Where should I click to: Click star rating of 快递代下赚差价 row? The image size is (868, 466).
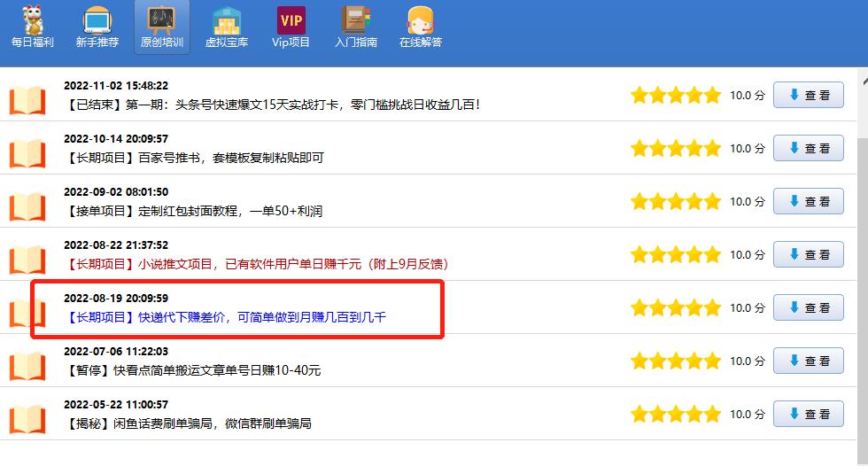pyautogui.click(x=675, y=307)
